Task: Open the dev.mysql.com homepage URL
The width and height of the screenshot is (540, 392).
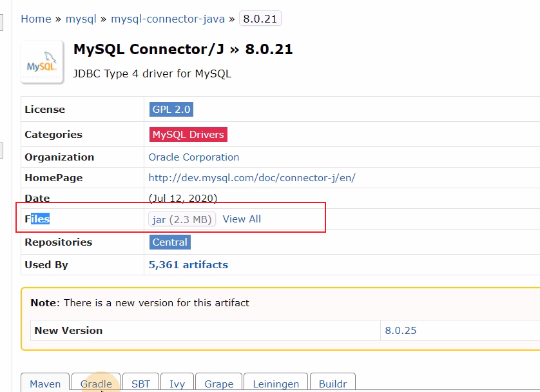Action: click(252, 178)
